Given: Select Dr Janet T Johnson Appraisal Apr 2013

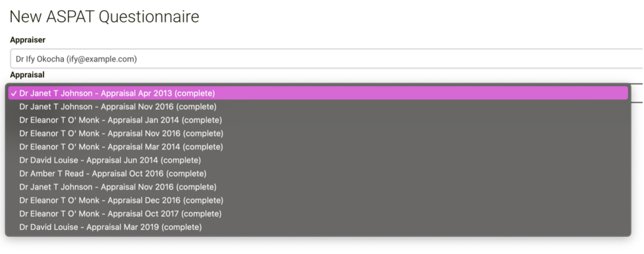Looking at the screenshot, I should pos(117,93).
